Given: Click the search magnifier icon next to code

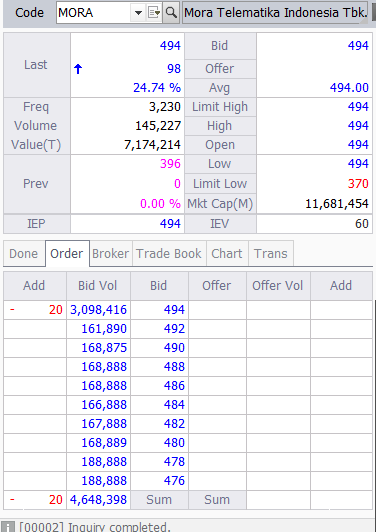Looking at the screenshot, I should 171,13.
